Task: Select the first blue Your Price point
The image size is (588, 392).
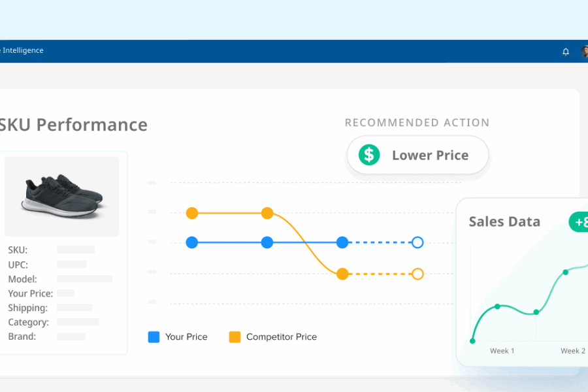Action: [192, 242]
